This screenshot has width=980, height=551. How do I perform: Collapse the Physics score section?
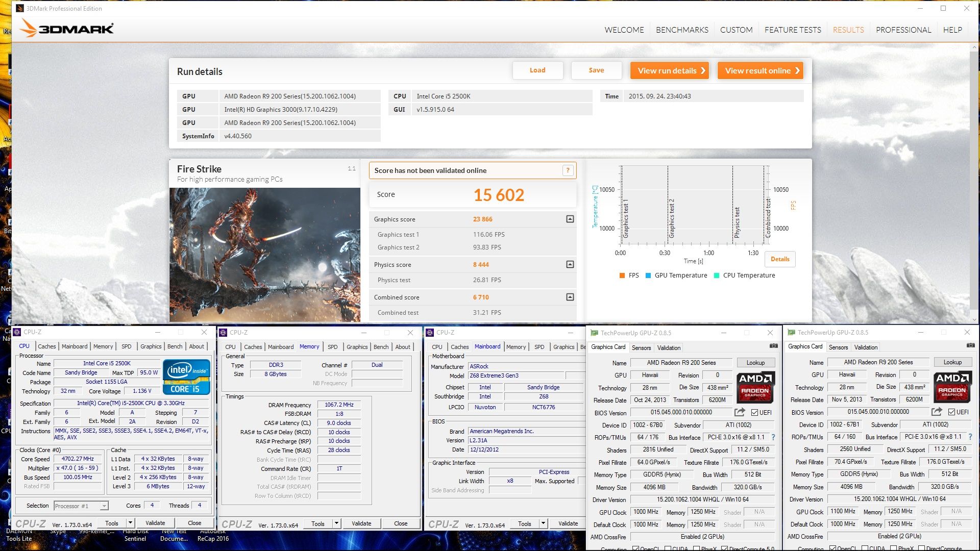coord(570,265)
